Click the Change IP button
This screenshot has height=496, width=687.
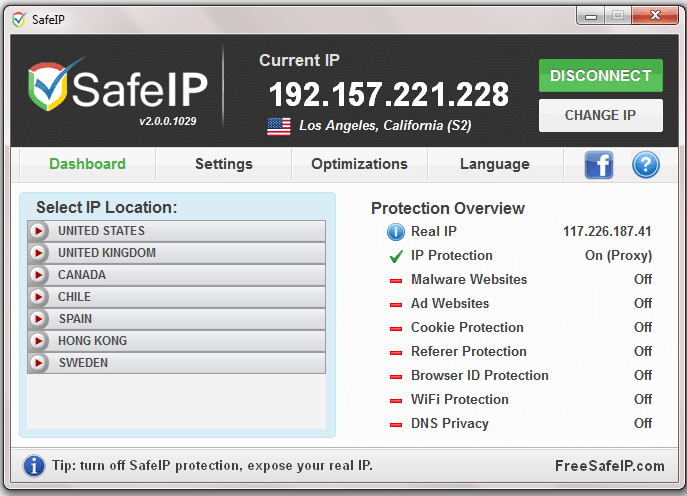pyautogui.click(x=600, y=115)
